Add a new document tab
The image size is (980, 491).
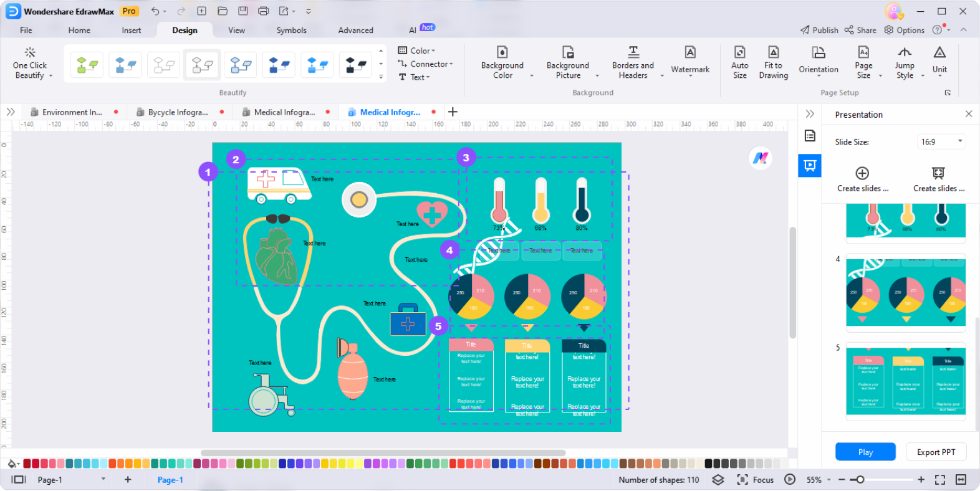click(x=453, y=112)
